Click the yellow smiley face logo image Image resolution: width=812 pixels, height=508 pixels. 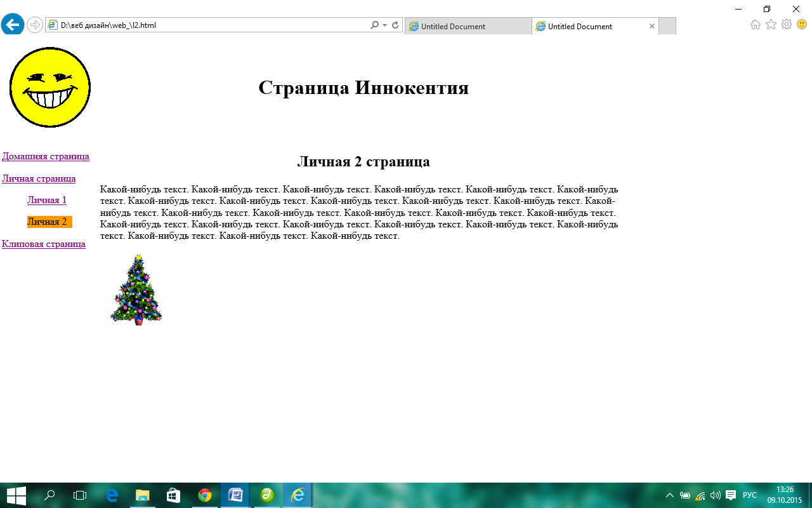click(x=50, y=87)
